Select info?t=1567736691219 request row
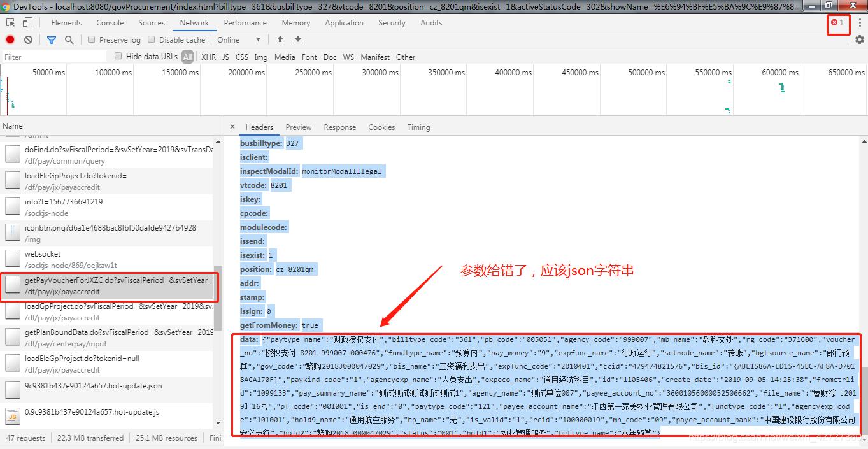Viewport: 868px width, 449px height. click(x=107, y=207)
